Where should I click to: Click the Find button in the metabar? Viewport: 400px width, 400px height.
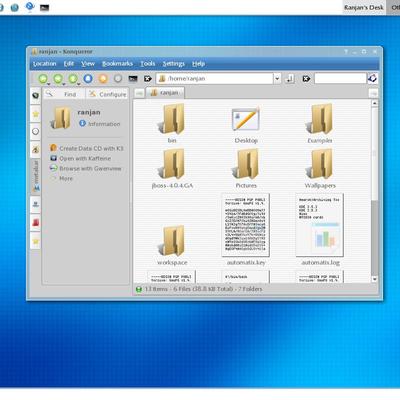coord(64,94)
